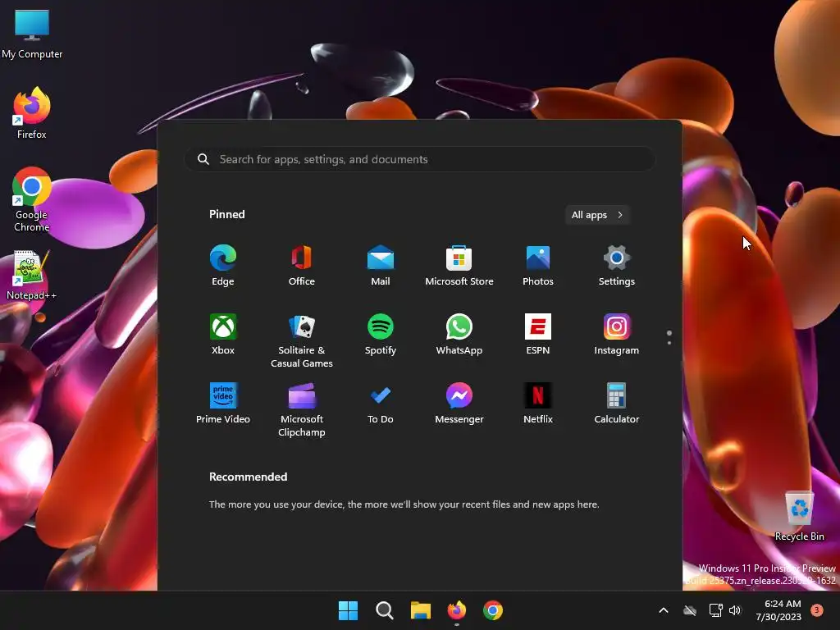Click the Windows Start button in taskbar

tap(348, 610)
